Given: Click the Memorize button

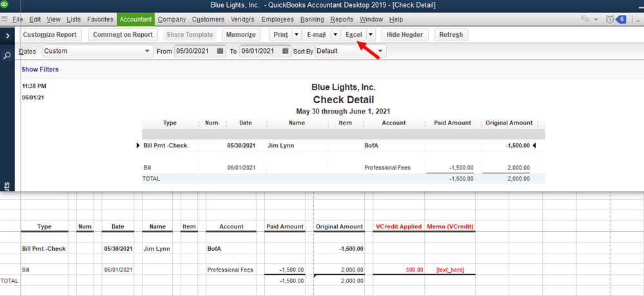Looking at the screenshot, I should point(241,35).
